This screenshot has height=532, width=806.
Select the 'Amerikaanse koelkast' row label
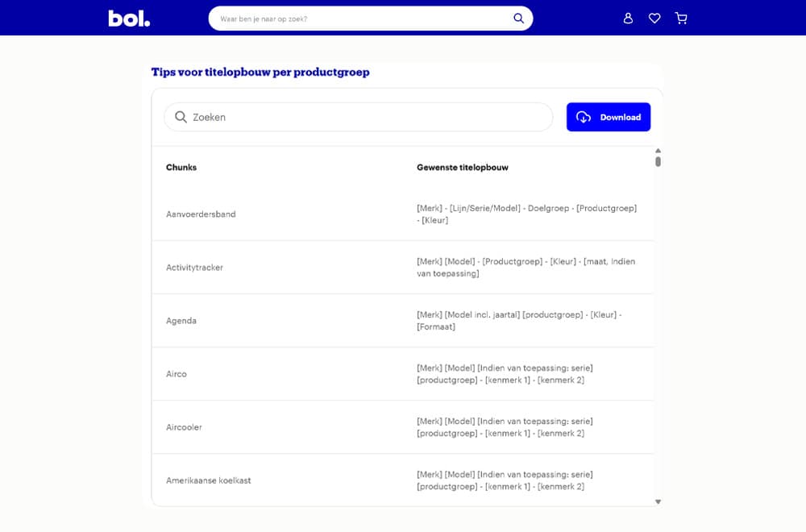click(x=209, y=480)
